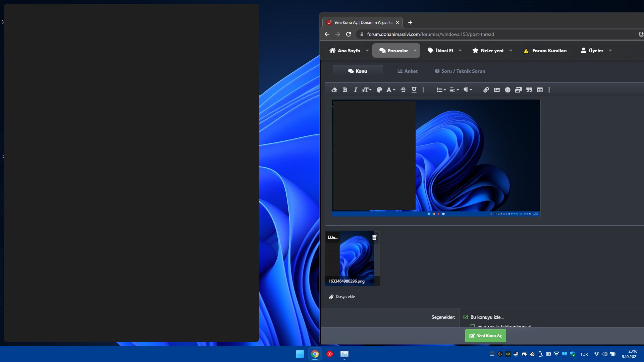The image size is (644, 362).
Task: Open the Forum Kuralları link
Action: pos(545,51)
